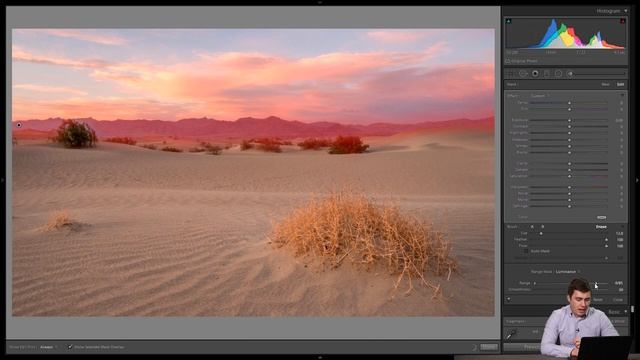Screen dimensions: 640x360
Task: Select the Erase brush
Action: click(601, 227)
